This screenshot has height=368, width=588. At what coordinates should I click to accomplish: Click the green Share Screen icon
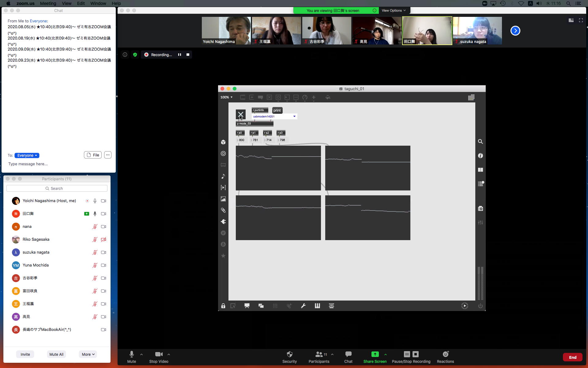coord(375,354)
